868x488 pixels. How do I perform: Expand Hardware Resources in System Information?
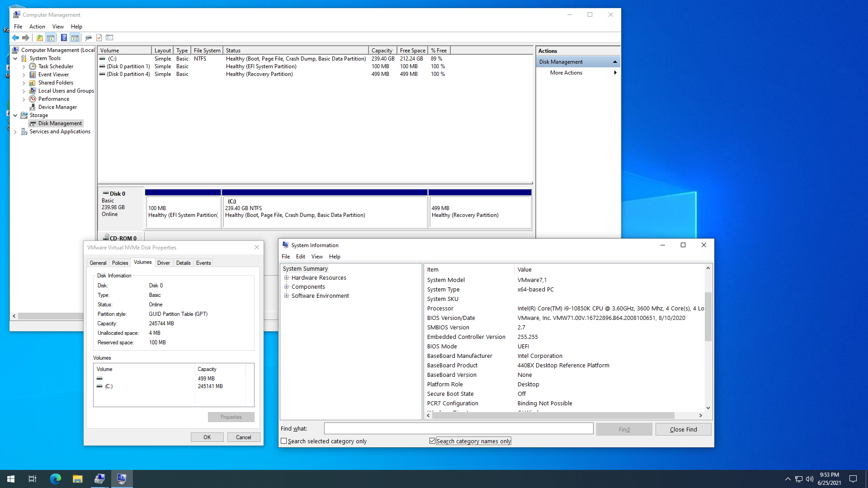[x=286, y=278]
